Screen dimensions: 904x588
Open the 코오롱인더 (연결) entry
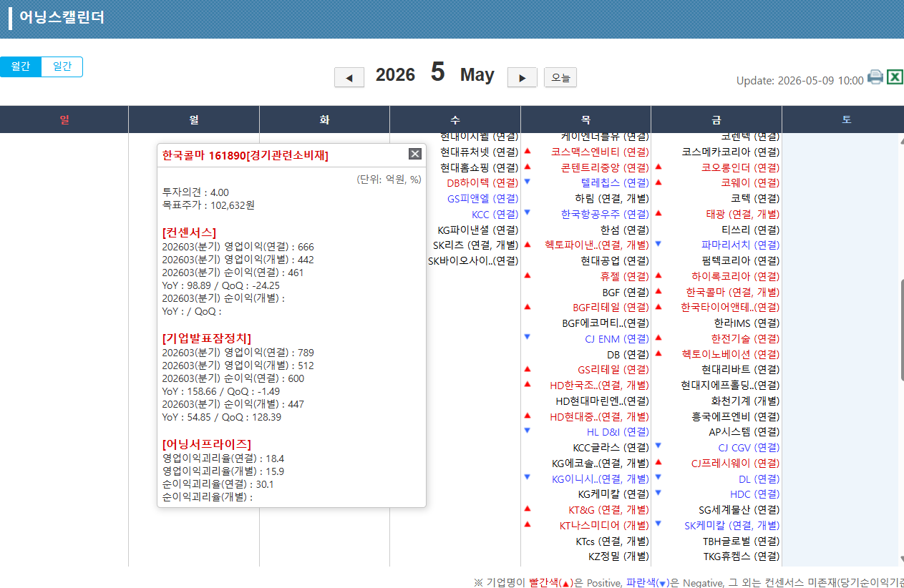[x=741, y=167]
